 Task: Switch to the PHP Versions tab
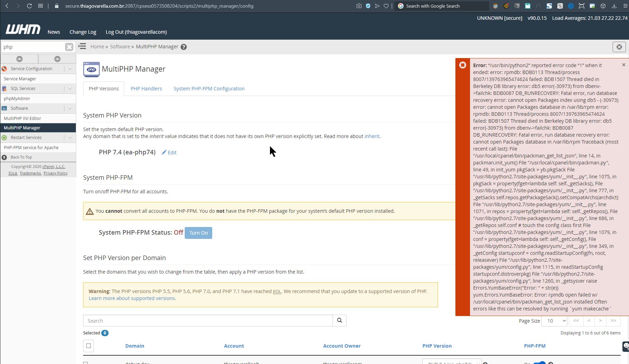pos(104,89)
